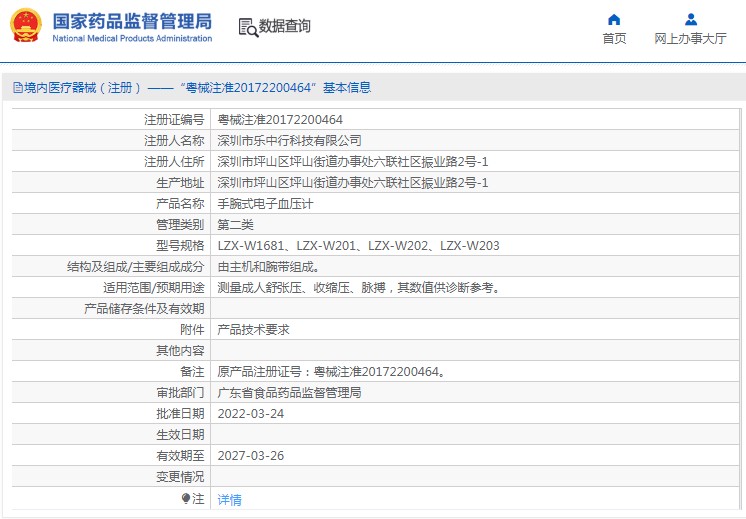The height and width of the screenshot is (519, 746).
Task: Click the 生效日期 row label
Action: (180, 434)
